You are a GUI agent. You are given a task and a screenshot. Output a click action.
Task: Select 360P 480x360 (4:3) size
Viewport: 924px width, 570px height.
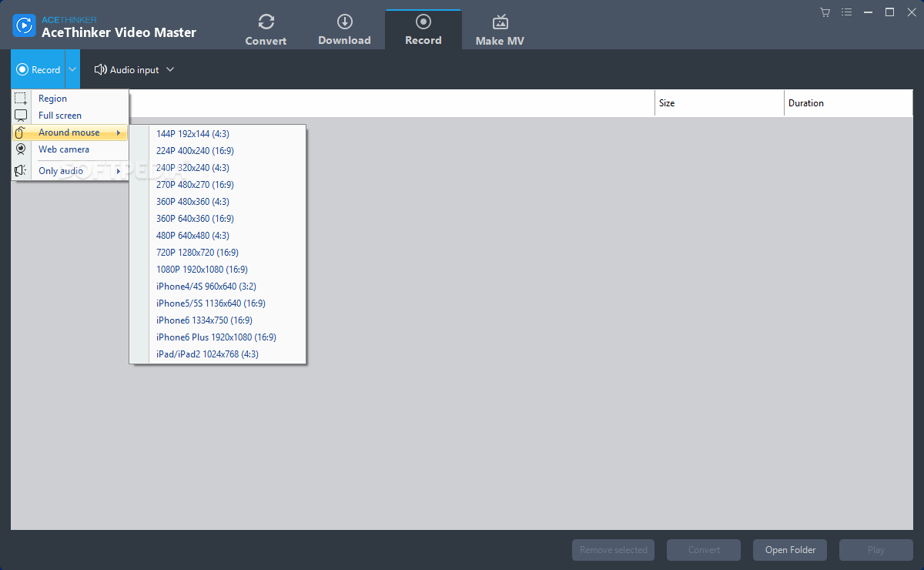click(218, 202)
